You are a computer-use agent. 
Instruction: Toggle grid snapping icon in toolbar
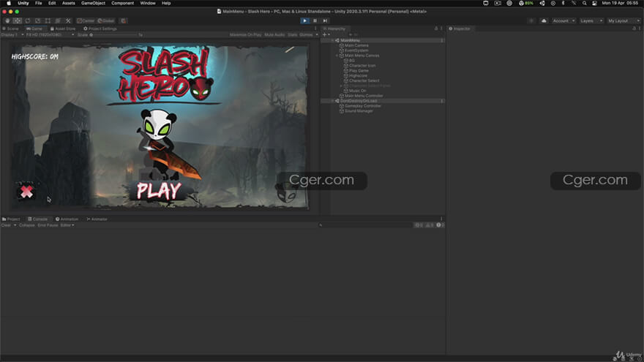pos(123,20)
